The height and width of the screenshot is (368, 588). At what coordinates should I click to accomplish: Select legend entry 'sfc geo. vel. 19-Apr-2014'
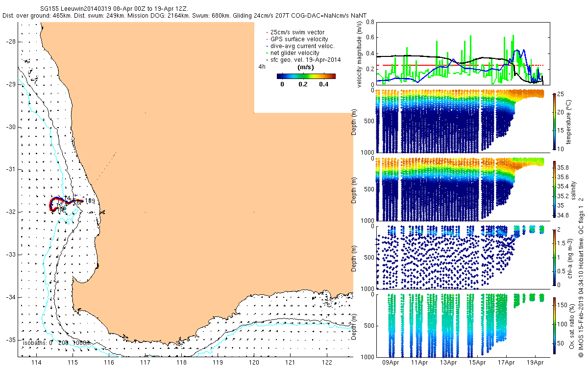(x=305, y=60)
